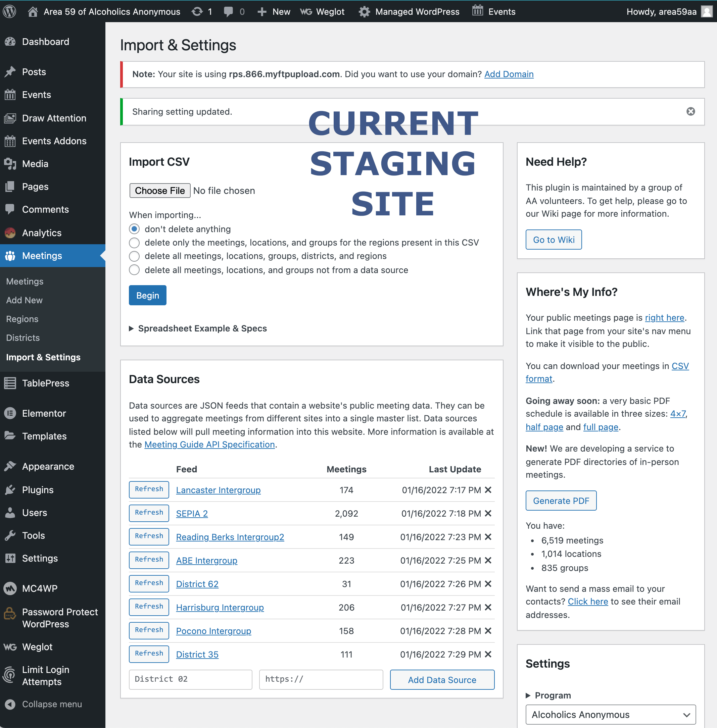717x728 pixels.
Task: Click the Meetings people icon in sidebar
Action: point(10,256)
